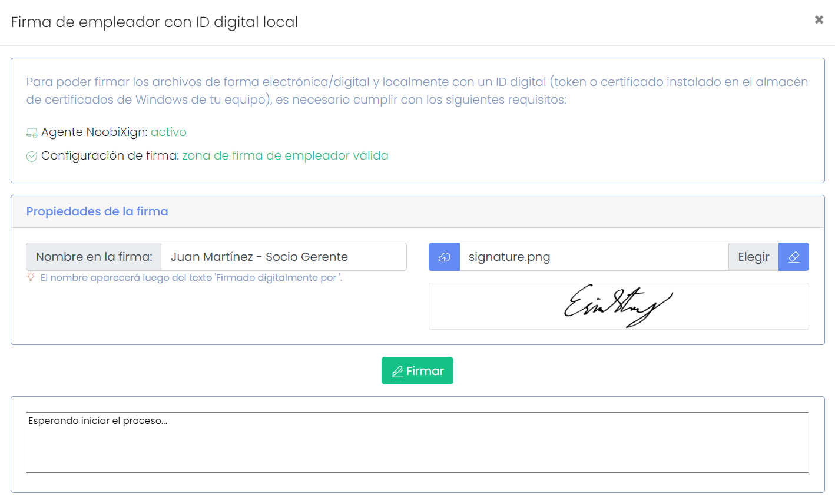Click the lightbulb hint icon below the name field
Screen dimensions: 835x504
[x=29, y=277]
